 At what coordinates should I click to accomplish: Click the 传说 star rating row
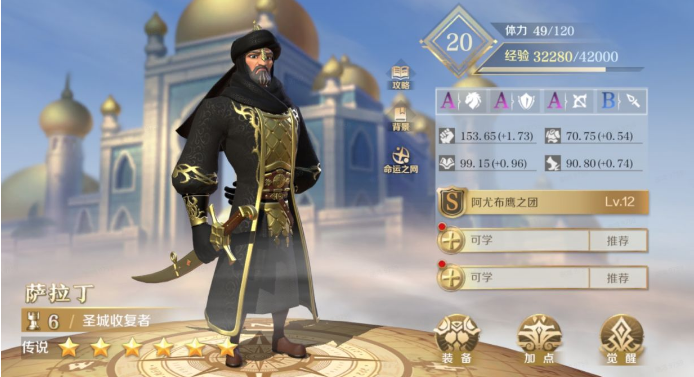coord(130,347)
